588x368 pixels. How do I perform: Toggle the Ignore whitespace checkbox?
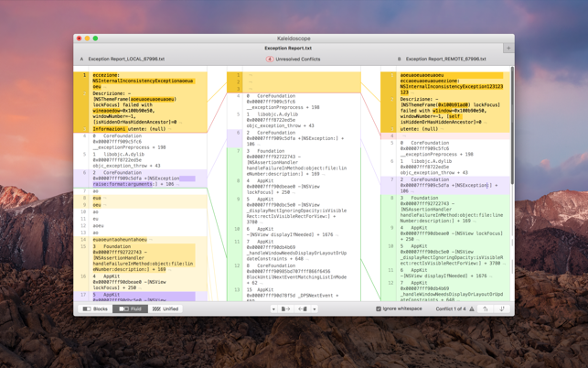(379, 308)
